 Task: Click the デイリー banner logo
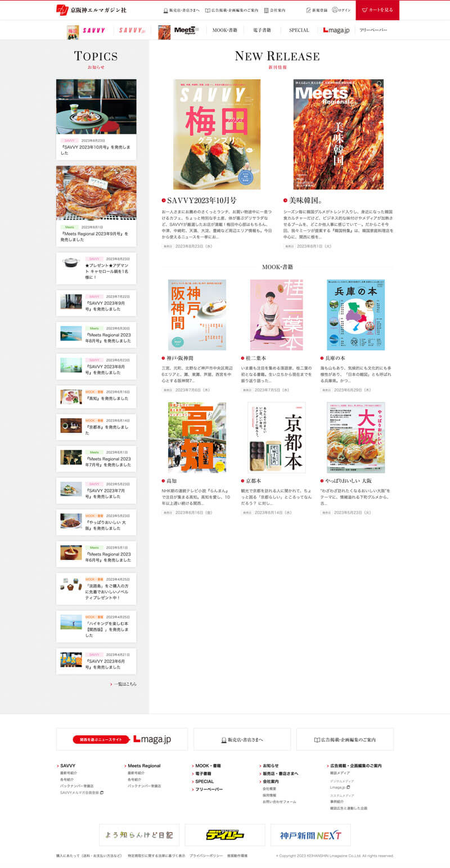point(225,835)
